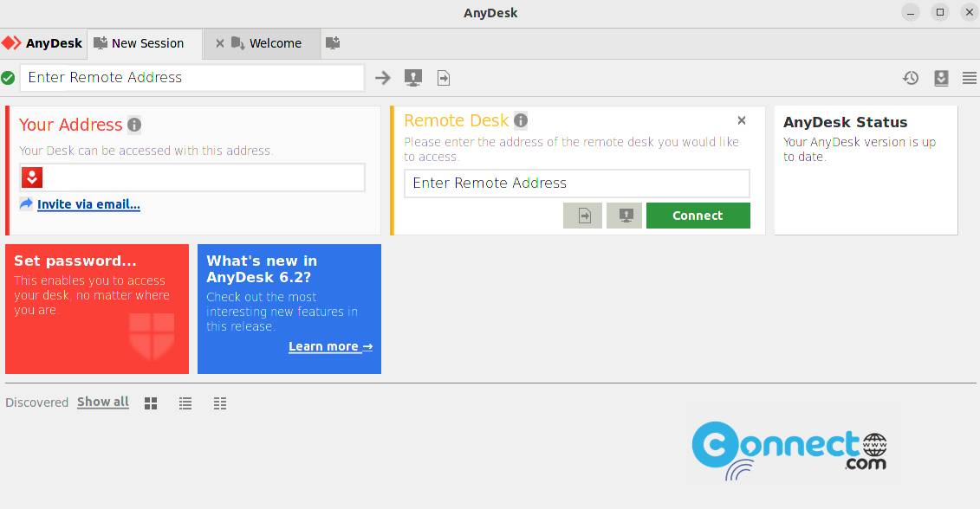The image size is (980, 509).
Task: Open the Set password tile
Action: click(x=97, y=309)
